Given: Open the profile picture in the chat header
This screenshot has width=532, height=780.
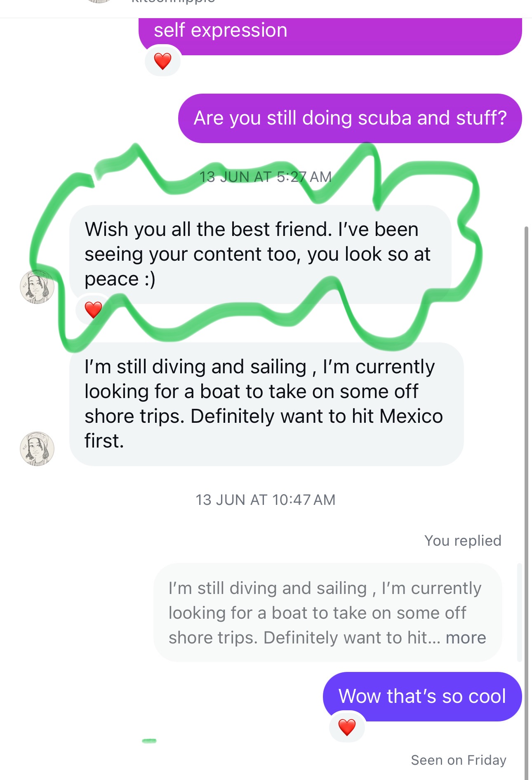Looking at the screenshot, I should [99, 1].
